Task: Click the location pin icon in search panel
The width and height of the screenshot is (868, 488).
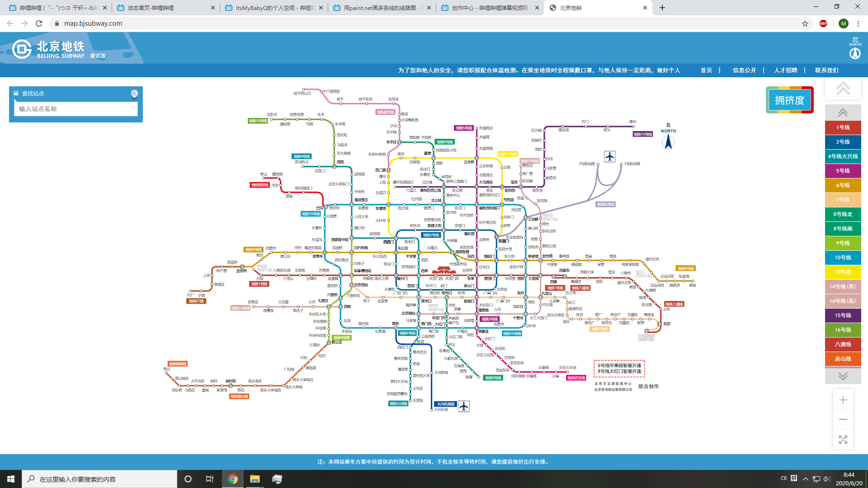Action: (134, 94)
